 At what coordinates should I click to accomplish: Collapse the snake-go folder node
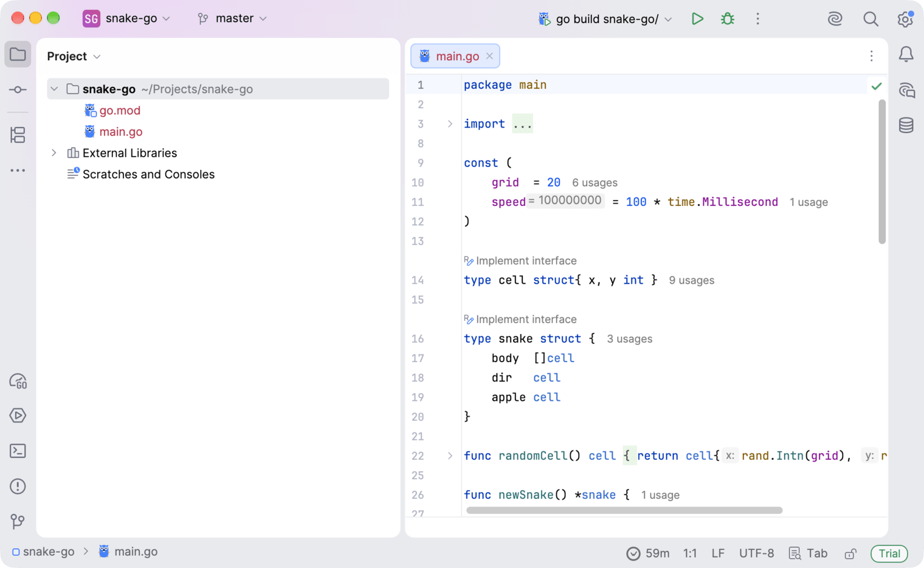54,89
